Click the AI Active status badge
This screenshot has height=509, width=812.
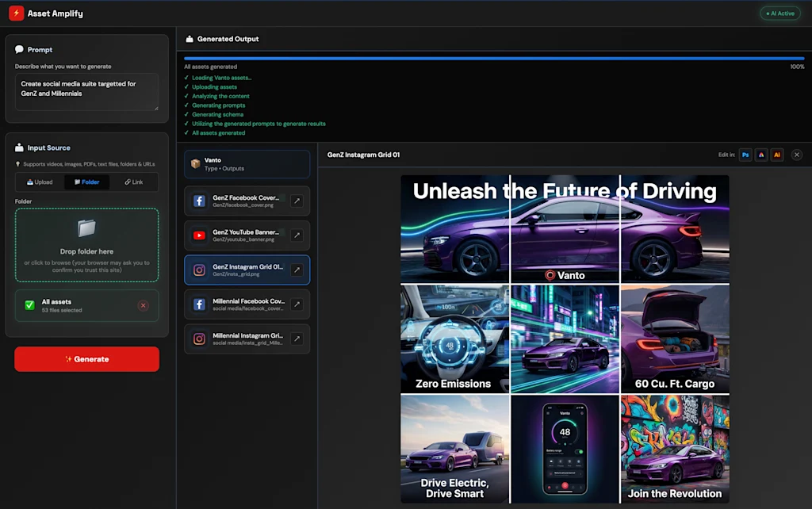point(779,13)
